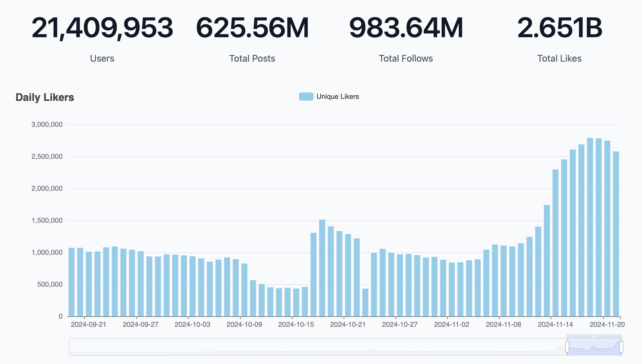Screen dimensions: 643x364
Task: Select the 983.64M total follows figure
Action: coord(406,28)
